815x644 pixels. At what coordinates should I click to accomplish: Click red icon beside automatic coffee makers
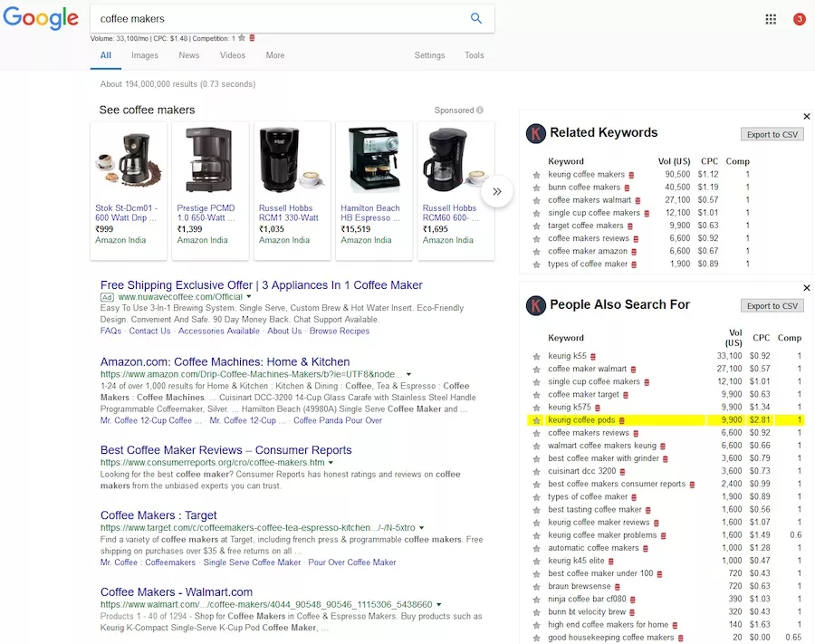646,548
